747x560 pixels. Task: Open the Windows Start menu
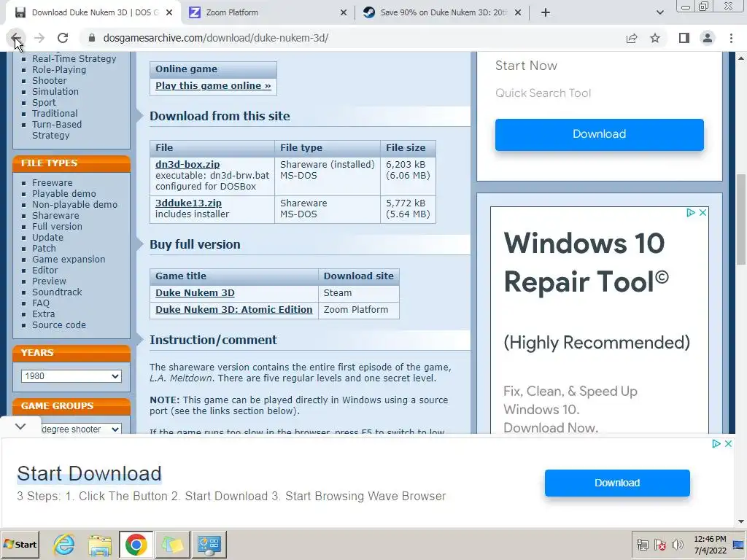click(20, 544)
